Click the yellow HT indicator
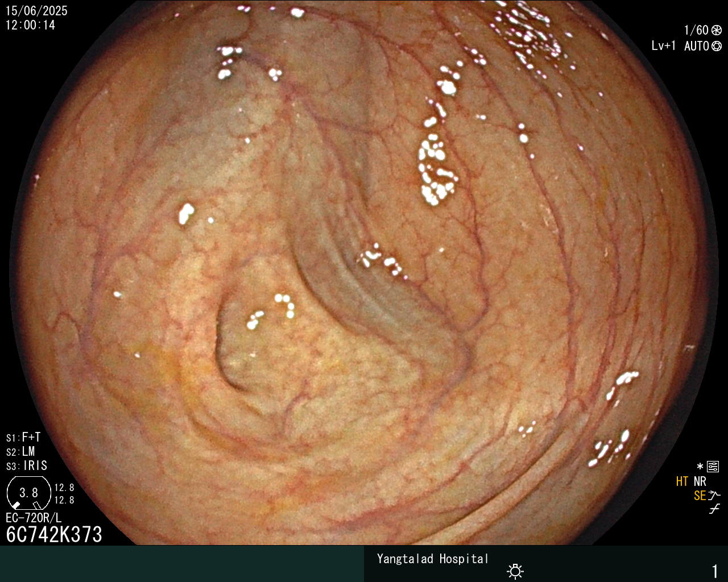 (682, 482)
